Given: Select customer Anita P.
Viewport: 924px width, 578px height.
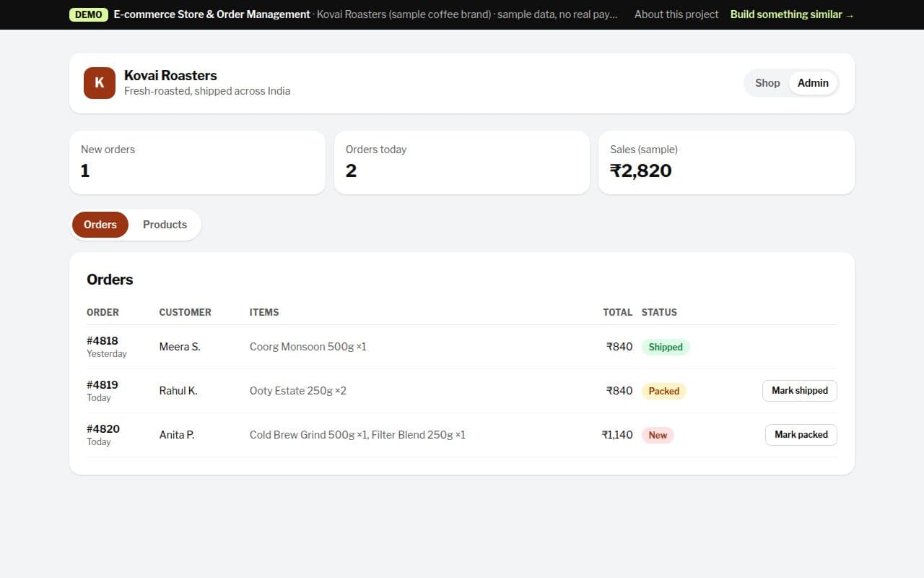Looking at the screenshot, I should click(x=177, y=435).
